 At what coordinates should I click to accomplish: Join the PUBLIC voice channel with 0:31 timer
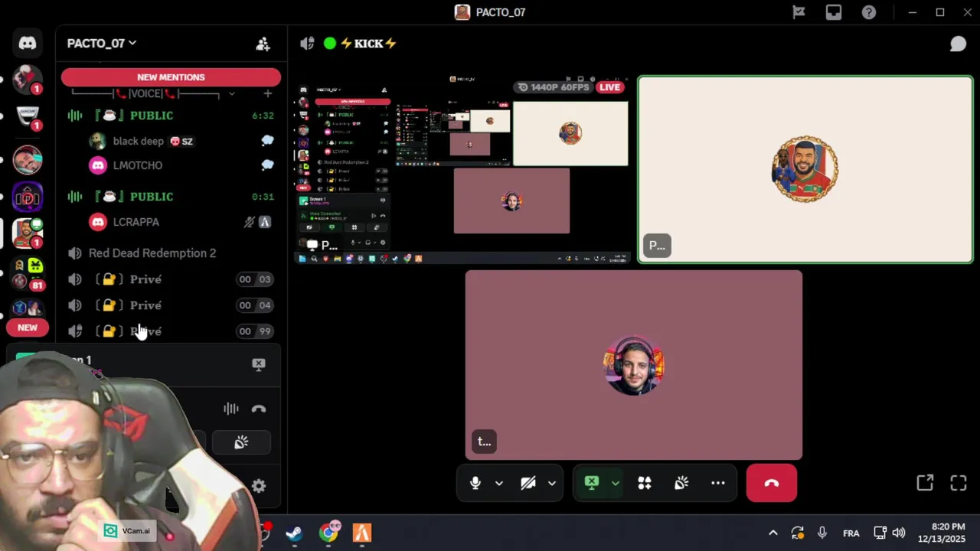(171, 197)
